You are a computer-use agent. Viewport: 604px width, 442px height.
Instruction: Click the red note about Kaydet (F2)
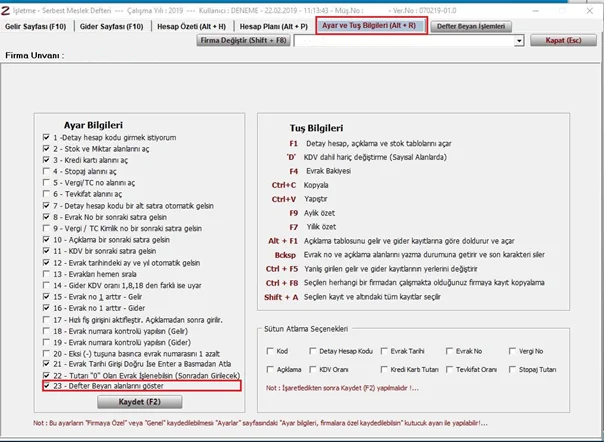point(342,388)
